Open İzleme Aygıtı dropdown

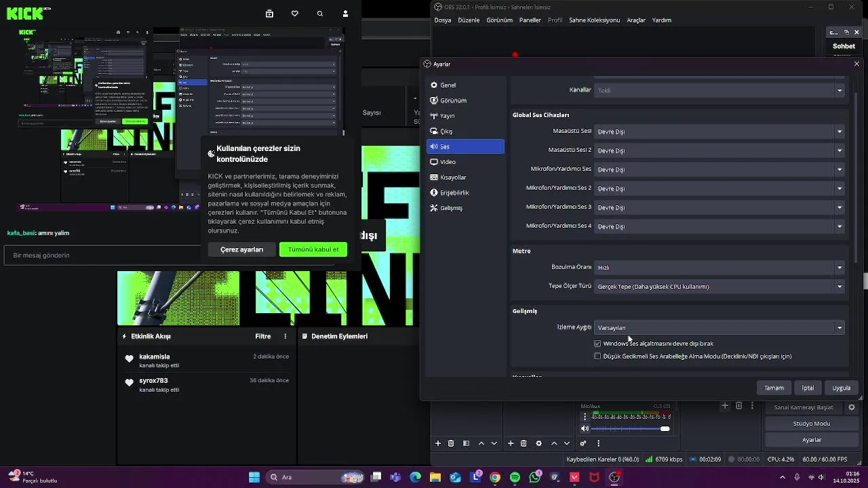719,328
